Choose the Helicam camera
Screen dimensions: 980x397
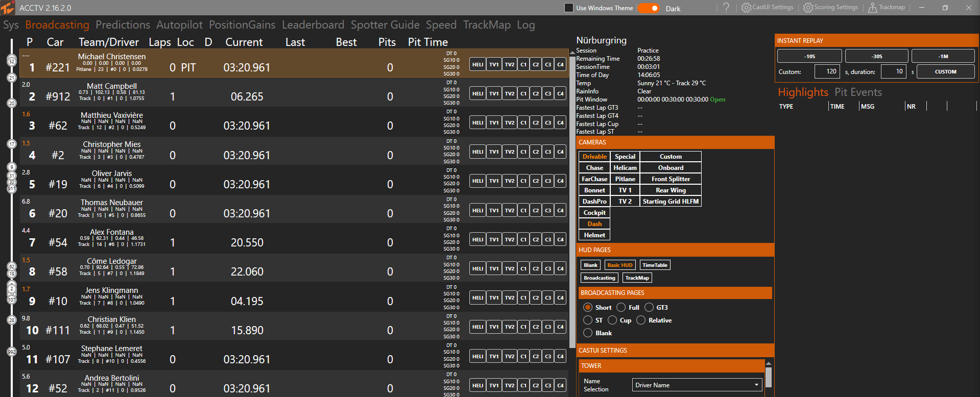625,168
